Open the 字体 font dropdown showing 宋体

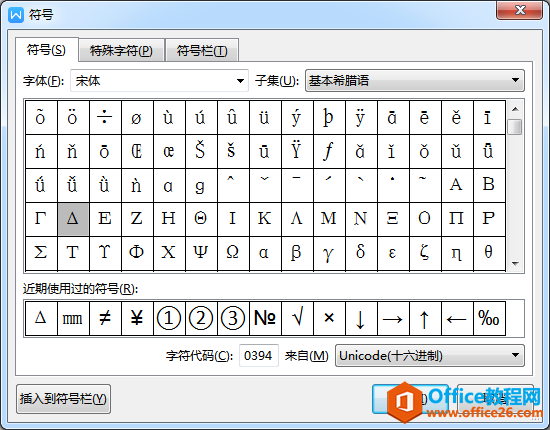pos(160,81)
